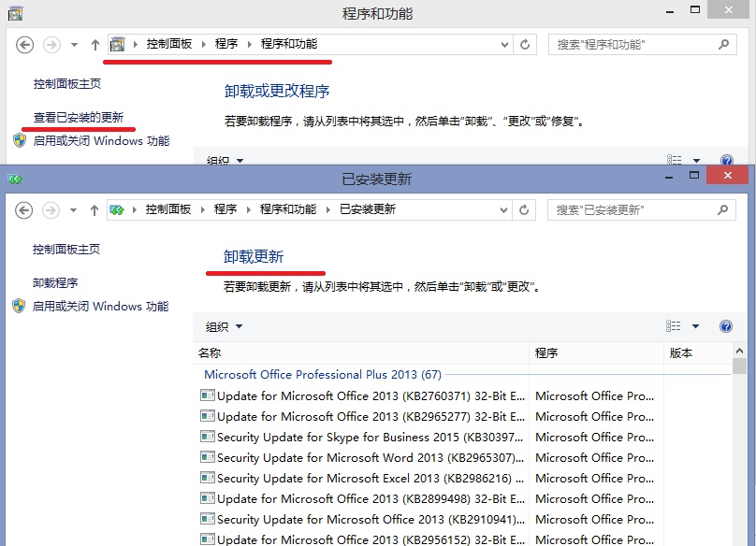
Task: Click the view icon in 已安装更新 window
Action: point(673,326)
